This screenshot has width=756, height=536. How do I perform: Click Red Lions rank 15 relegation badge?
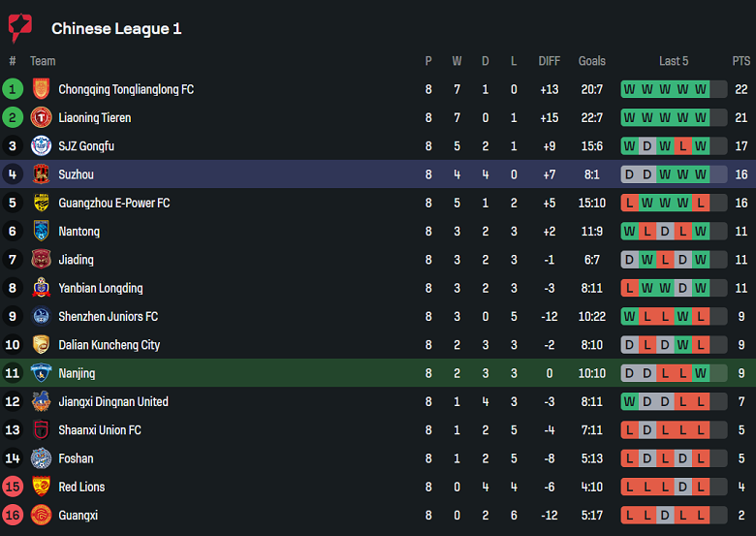(13, 487)
